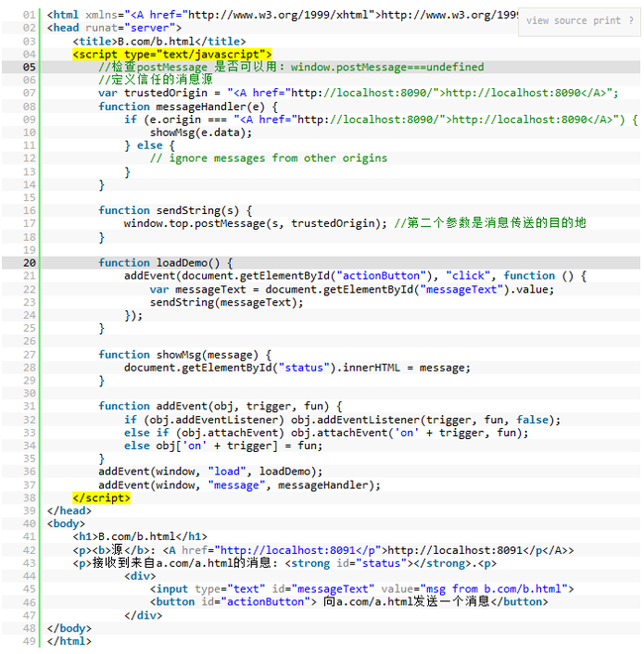The image size is (644, 654).
Task: Click 'function sendString(s) {' text
Action: [x=175, y=211]
